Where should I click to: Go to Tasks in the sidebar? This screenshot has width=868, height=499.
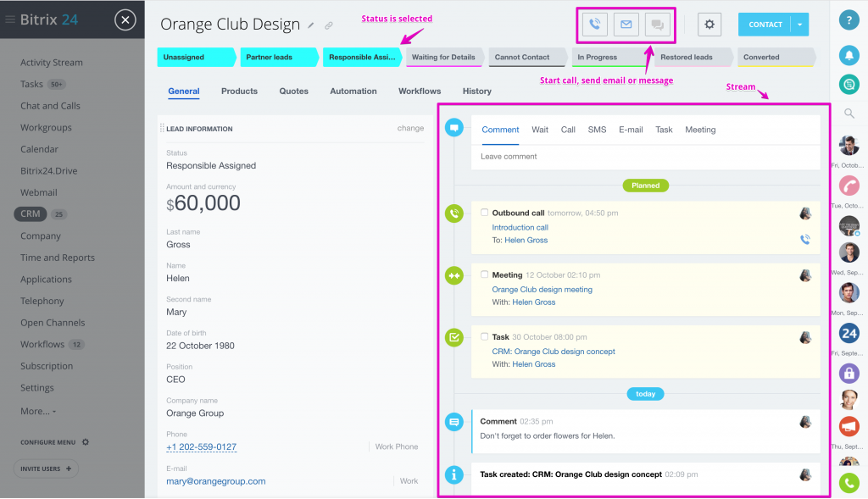click(31, 84)
